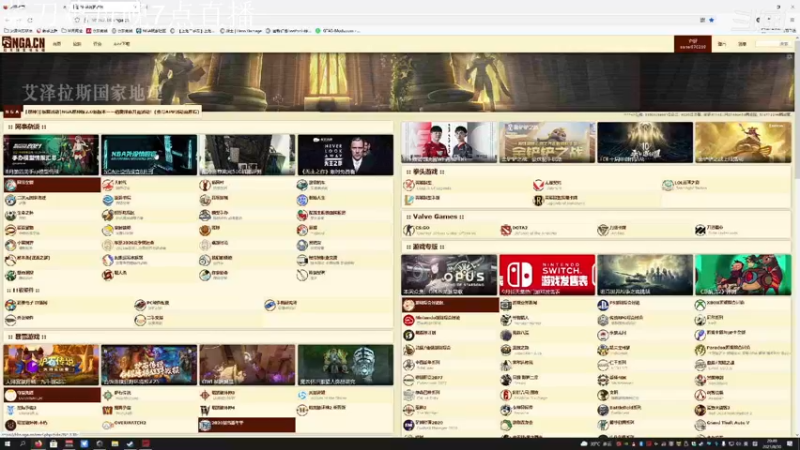Open the PlayStation discussion forum icon
Screen dimensions: 800x450
tap(603, 305)
